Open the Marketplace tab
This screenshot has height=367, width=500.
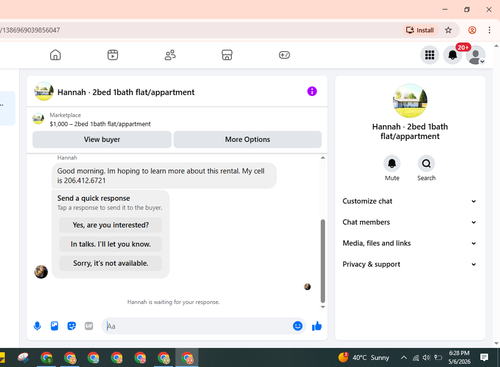pyautogui.click(x=227, y=55)
